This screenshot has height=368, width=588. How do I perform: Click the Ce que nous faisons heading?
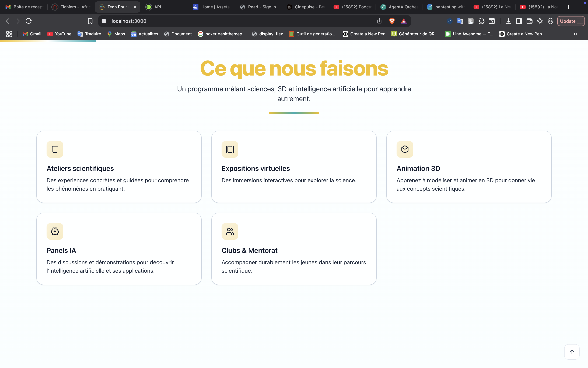point(294,69)
